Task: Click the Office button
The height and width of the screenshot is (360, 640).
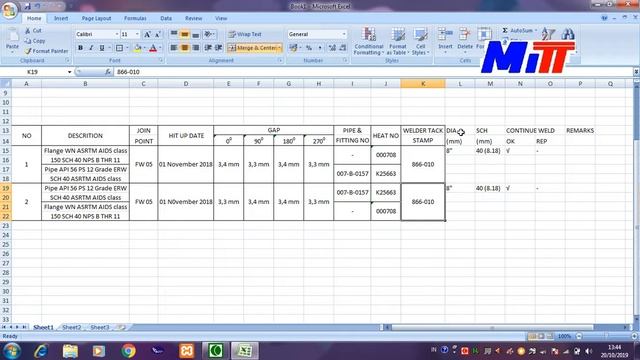Action: [9, 10]
